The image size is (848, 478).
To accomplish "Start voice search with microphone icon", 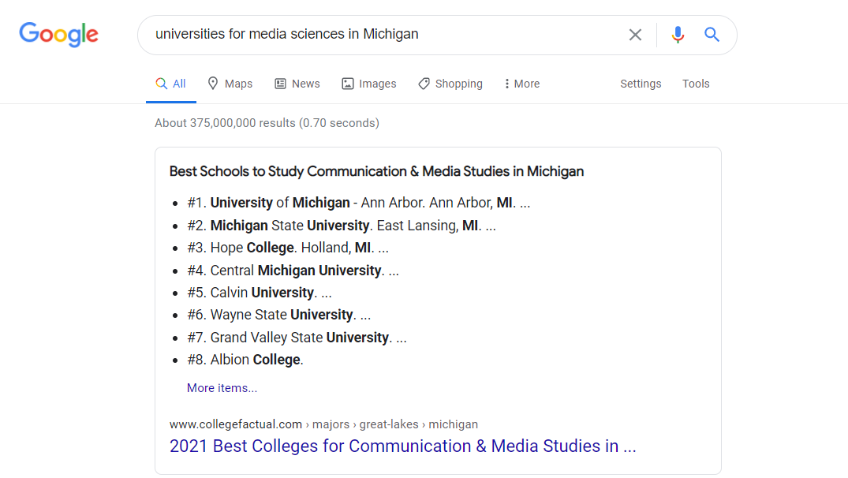I will 678,35.
